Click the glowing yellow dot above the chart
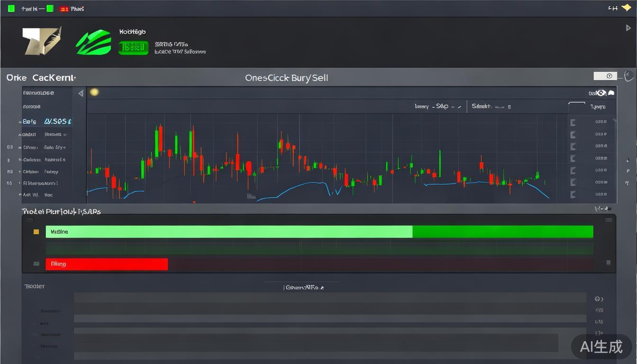637x364 pixels. click(x=94, y=92)
